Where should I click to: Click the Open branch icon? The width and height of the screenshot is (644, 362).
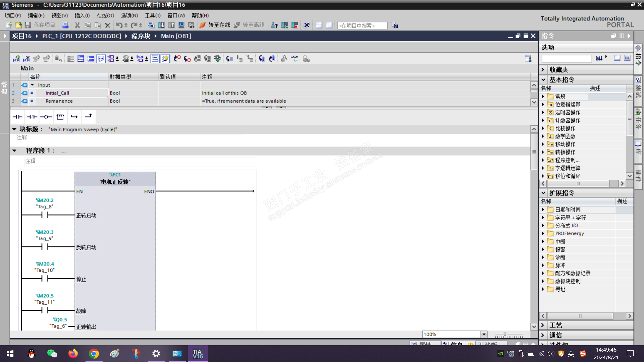74,117
